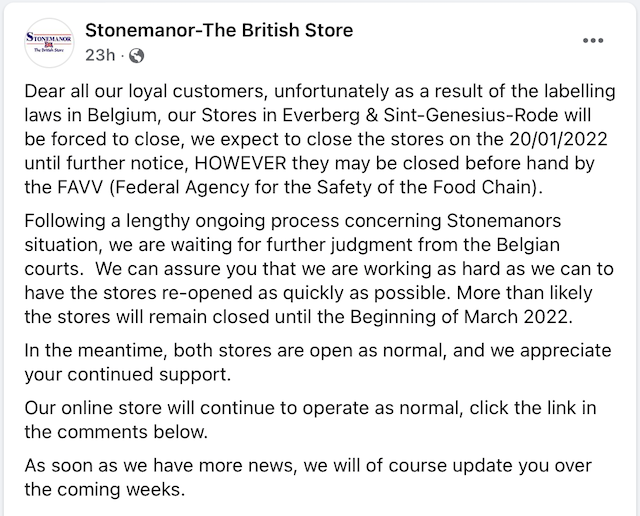Open the Stonemanor-The British Store page name
The width and height of the screenshot is (640, 516).
pos(219,30)
